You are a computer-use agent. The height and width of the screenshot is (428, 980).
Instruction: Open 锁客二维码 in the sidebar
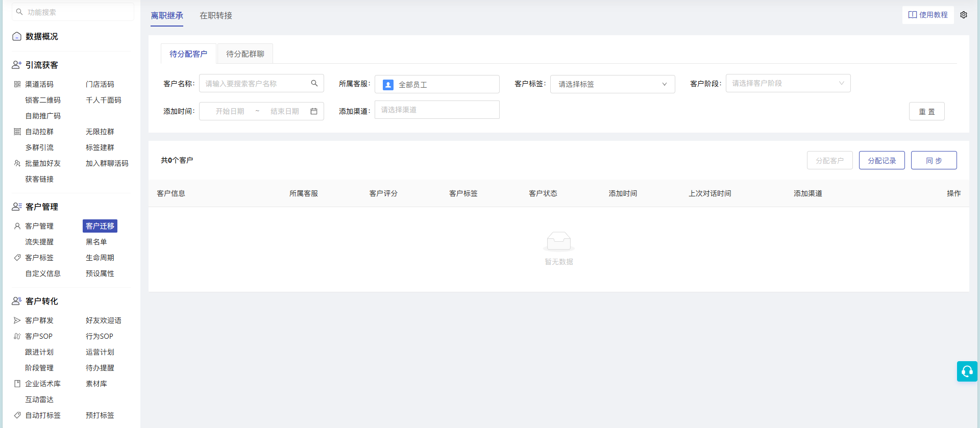43,100
